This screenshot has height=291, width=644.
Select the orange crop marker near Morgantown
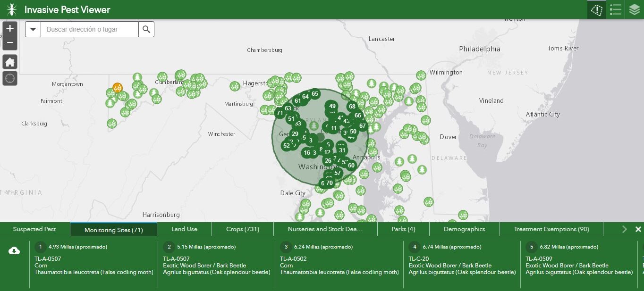pos(118,88)
